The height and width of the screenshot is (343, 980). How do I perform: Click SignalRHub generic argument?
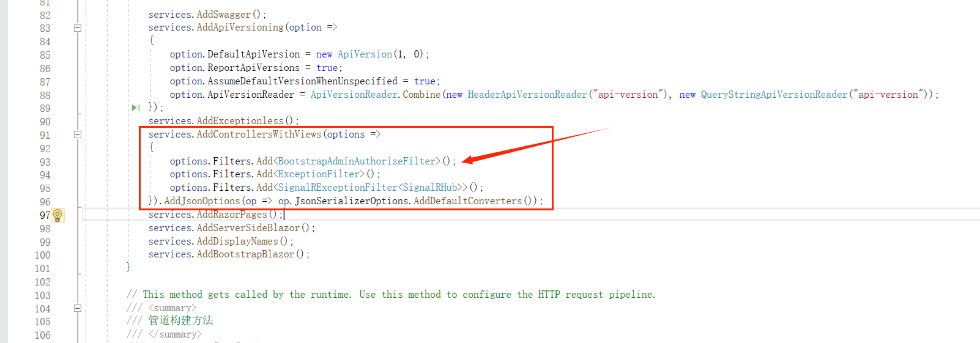[x=430, y=188]
